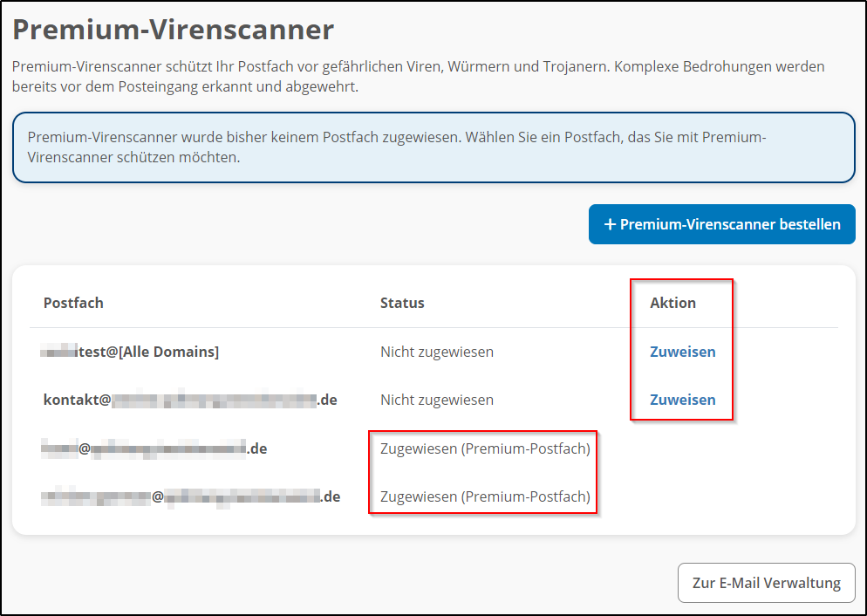Click the first Zugewiesen (Premium-Postfach) status
This screenshot has width=867, height=616.
[x=487, y=448]
